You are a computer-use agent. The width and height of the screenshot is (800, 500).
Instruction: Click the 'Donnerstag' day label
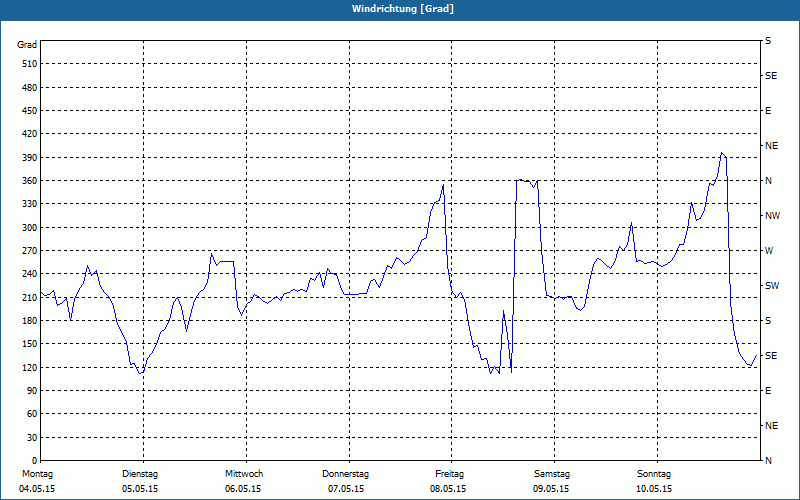coord(345,474)
